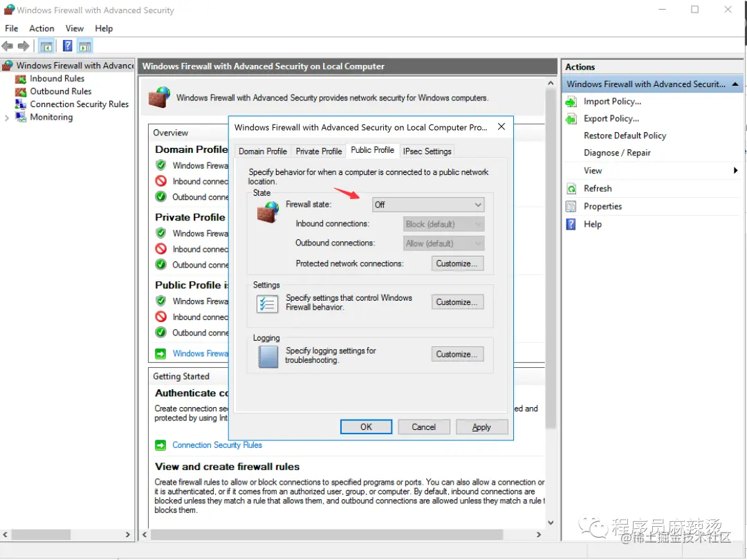The height and width of the screenshot is (560, 747).
Task: Close the properties dialog with X
Action: pos(501,127)
